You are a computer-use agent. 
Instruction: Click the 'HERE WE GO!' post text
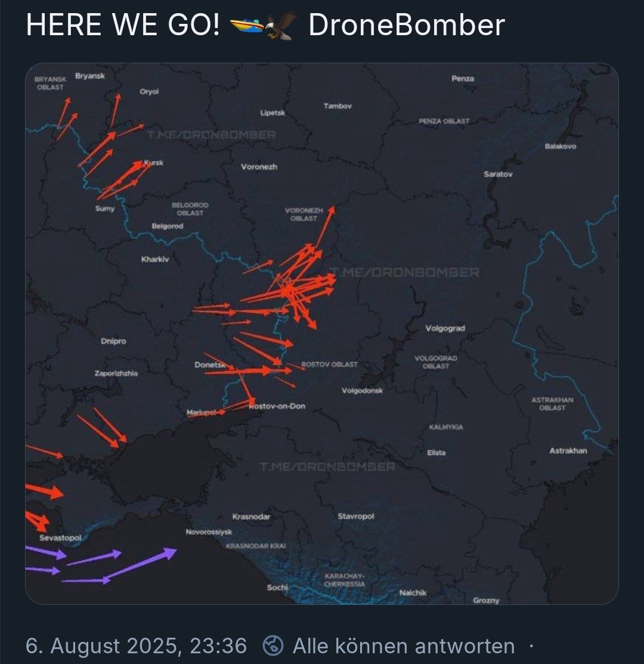[x=123, y=24]
